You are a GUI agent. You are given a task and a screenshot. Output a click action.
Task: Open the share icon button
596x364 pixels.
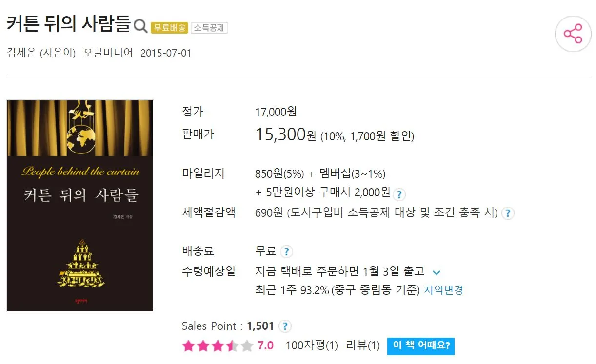(x=573, y=34)
